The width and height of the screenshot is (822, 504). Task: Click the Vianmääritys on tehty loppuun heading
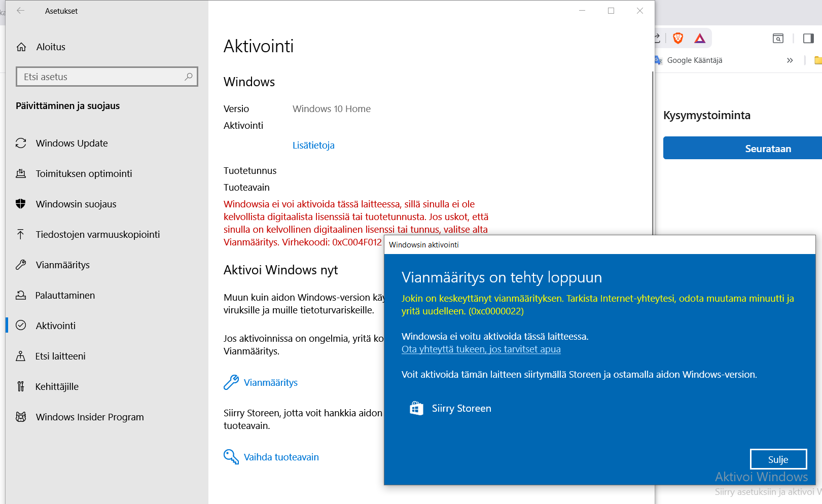click(502, 277)
